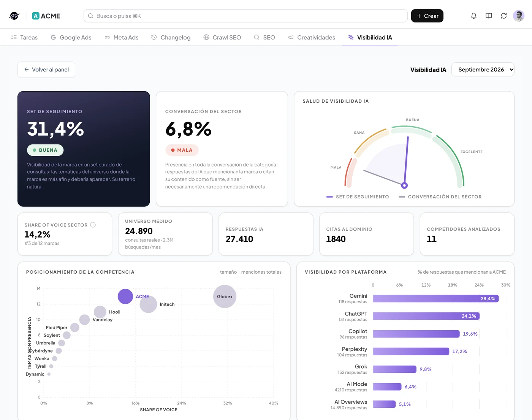The height and width of the screenshot is (420, 532).
Task: Click the 27.410 Respuestas IA value
Action: [239, 239]
